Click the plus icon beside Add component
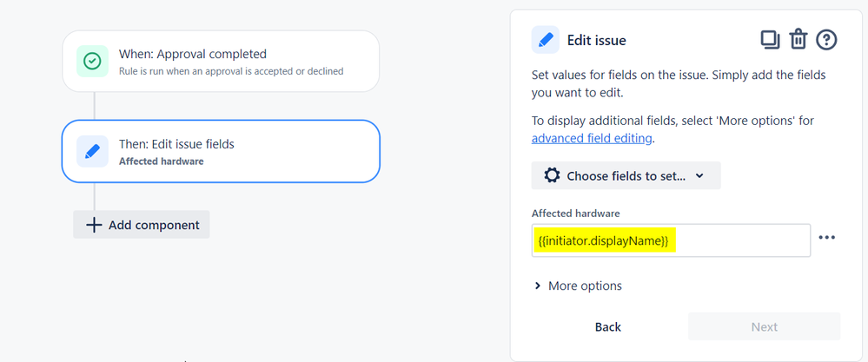Image resolution: width=868 pixels, height=362 pixels. pos(94,225)
